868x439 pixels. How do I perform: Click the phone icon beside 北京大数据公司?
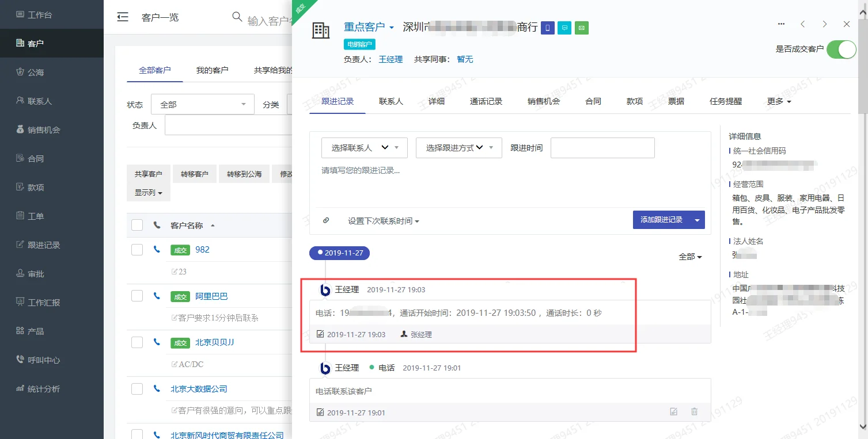157,389
